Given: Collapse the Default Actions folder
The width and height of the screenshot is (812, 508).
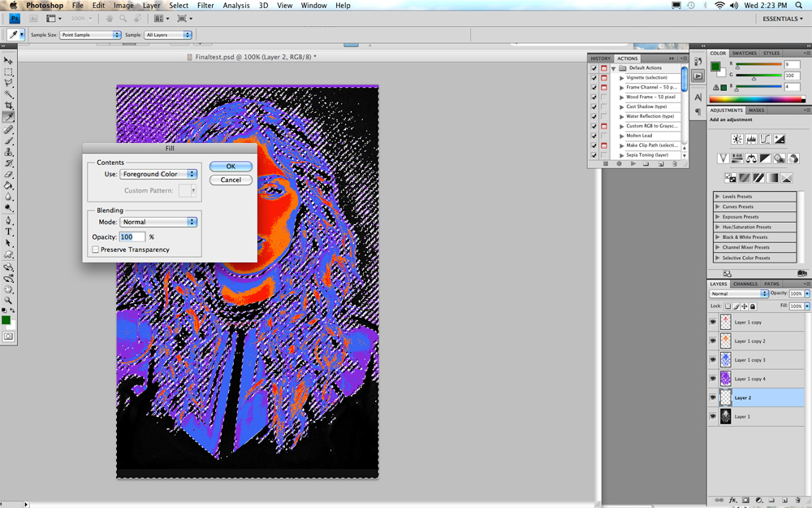Looking at the screenshot, I should (613, 68).
